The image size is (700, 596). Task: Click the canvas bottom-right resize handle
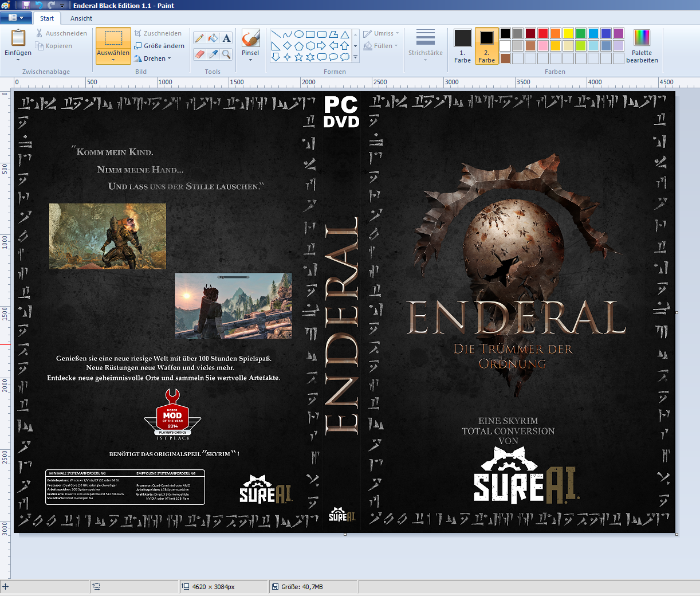point(677,534)
